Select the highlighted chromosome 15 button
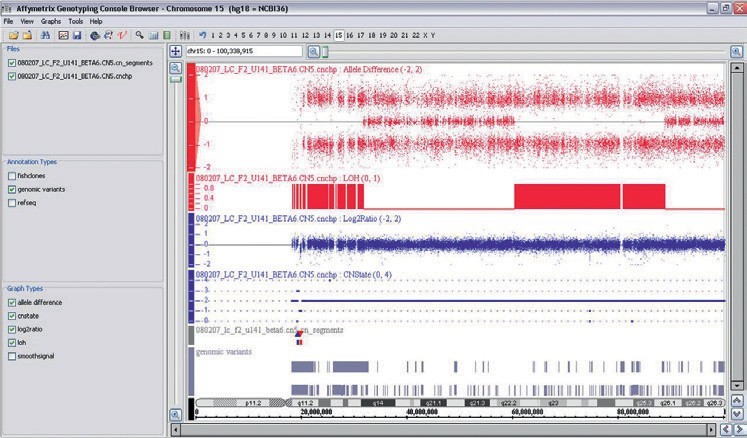The height and width of the screenshot is (438, 747). pyautogui.click(x=339, y=35)
